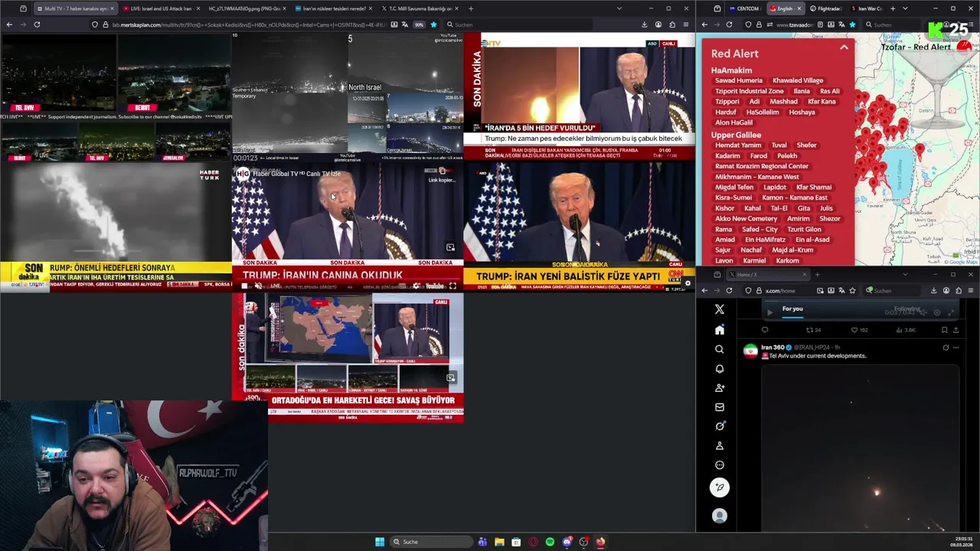Open Iran 360 profile name link
980x551 pixels.
coord(773,347)
